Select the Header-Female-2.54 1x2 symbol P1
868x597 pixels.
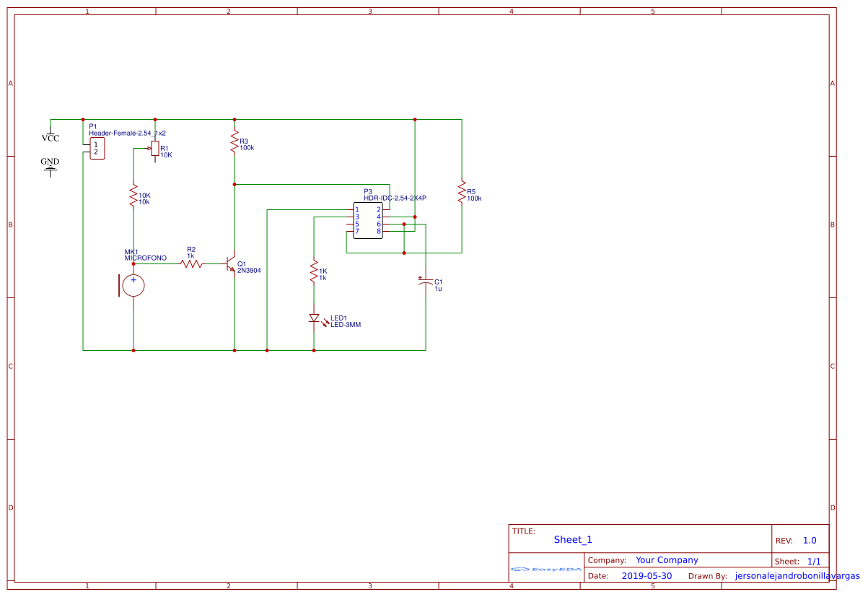click(96, 148)
